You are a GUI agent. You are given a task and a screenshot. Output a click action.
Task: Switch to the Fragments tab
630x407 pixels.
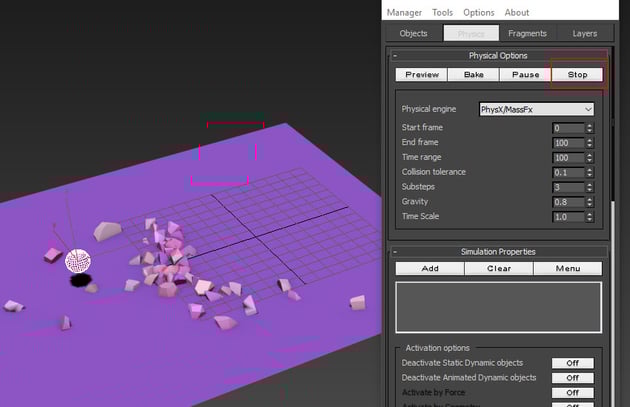coord(527,33)
